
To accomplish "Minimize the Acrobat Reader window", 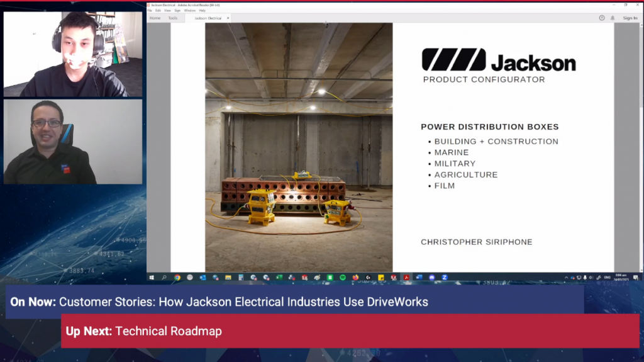I will (614, 5).
